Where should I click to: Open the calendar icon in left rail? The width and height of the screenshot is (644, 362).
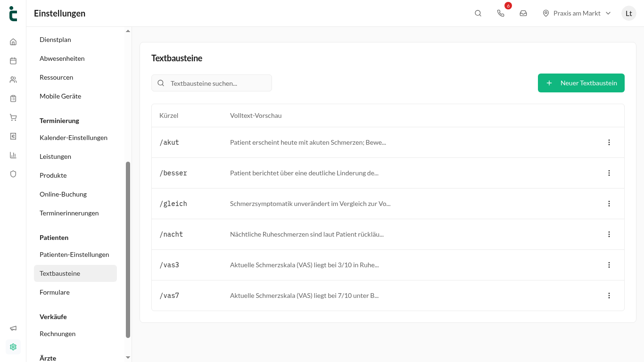point(13,61)
